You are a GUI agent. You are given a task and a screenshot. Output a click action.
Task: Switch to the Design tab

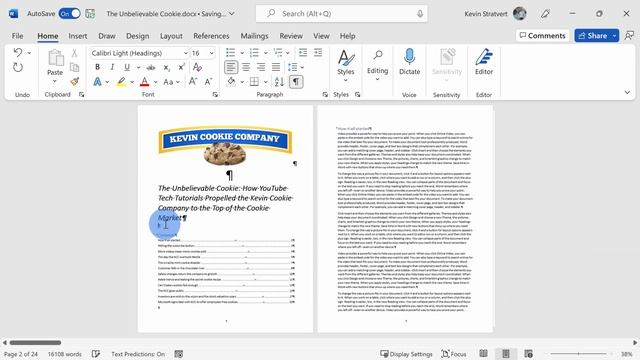138,36
